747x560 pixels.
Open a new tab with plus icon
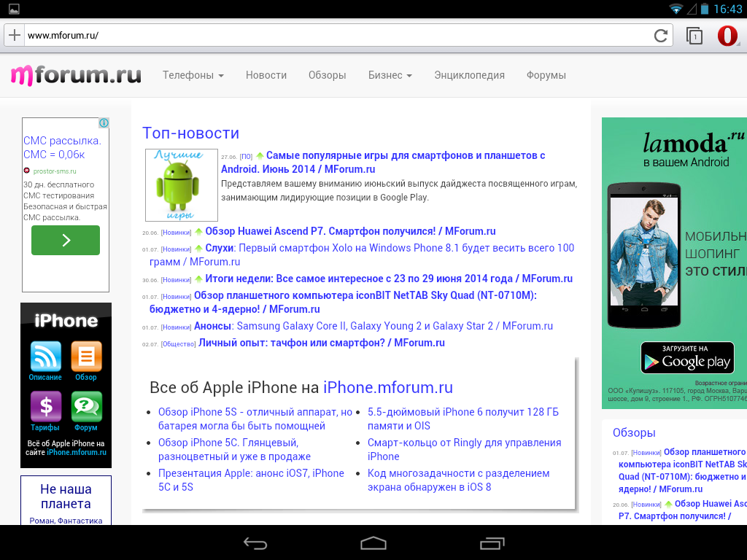pos(15,35)
